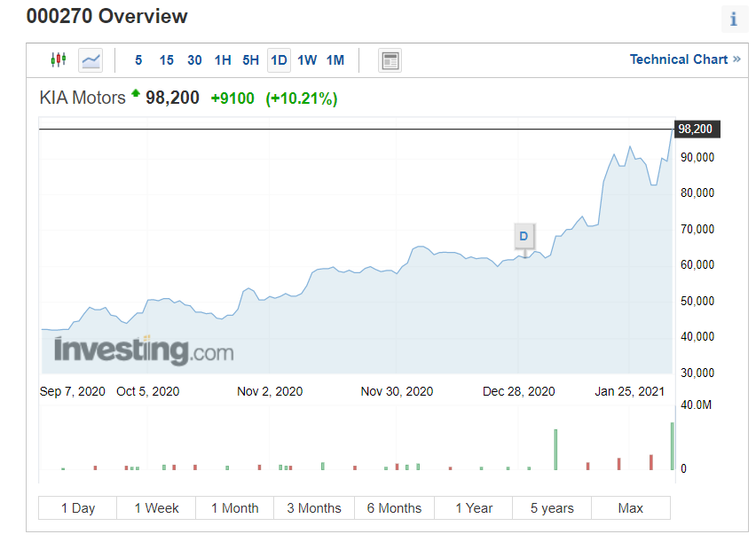Click the Jan 25, 2021 date label
This screenshot has width=756, height=542.
click(x=629, y=391)
